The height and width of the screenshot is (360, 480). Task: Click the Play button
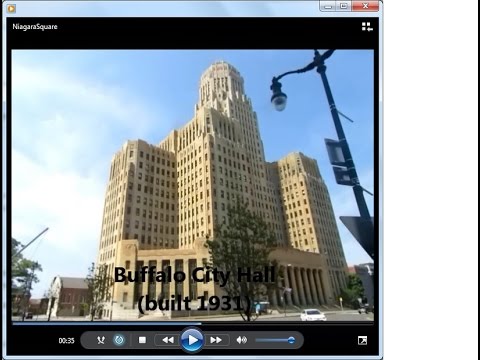[192, 340]
